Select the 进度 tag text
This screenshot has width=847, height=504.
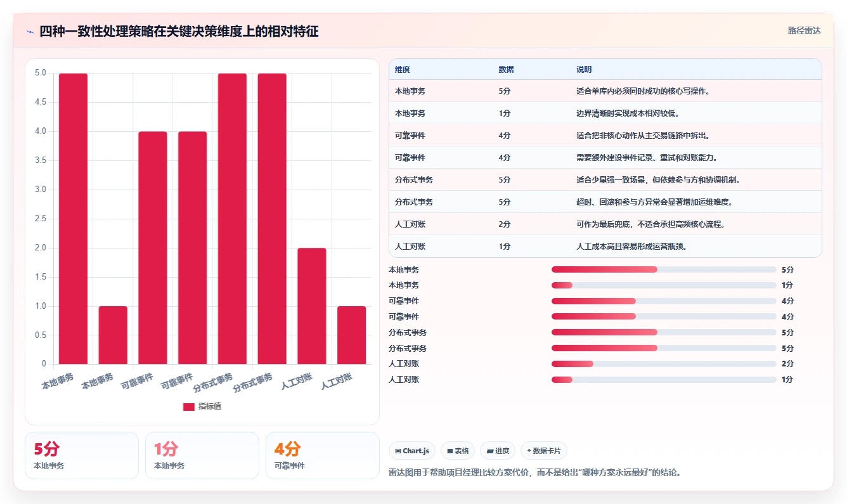tap(502, 451)
